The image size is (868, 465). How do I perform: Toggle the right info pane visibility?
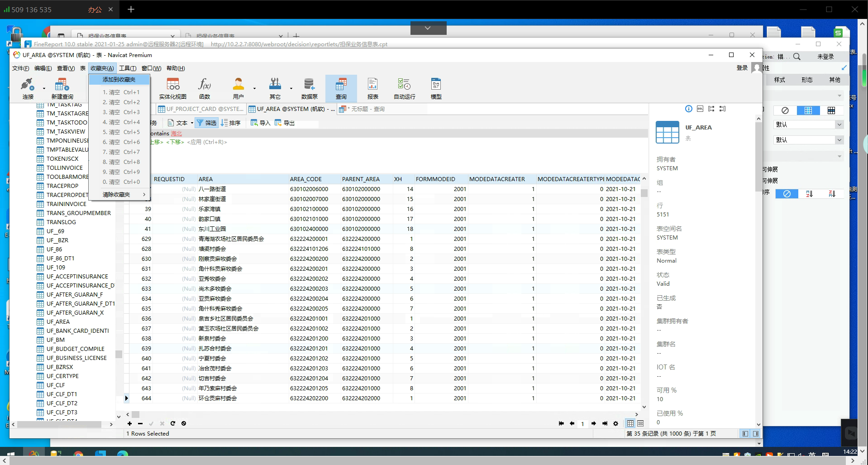coord(756,433)
